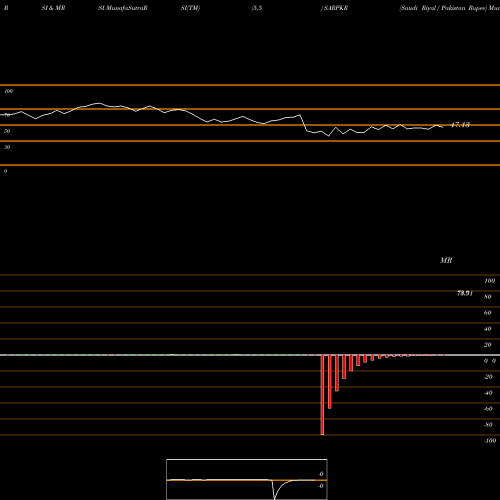The width and height of the screenshot is (500, 500).
Task: Click the 'Saudi Riyal / Pakistan Rupee' title text
Action: tap(442, 8)
